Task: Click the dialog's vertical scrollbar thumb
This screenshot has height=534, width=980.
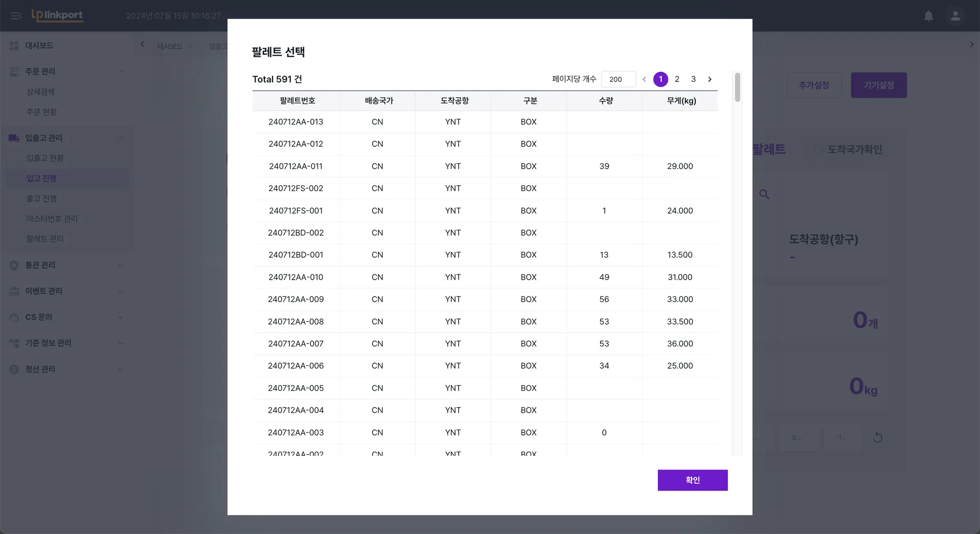Action: [737, 87]
